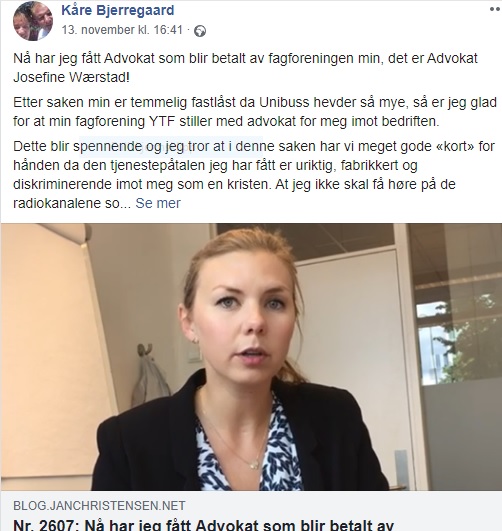Click the paragraph starting 'Etter saken min'

coord(255,112)
